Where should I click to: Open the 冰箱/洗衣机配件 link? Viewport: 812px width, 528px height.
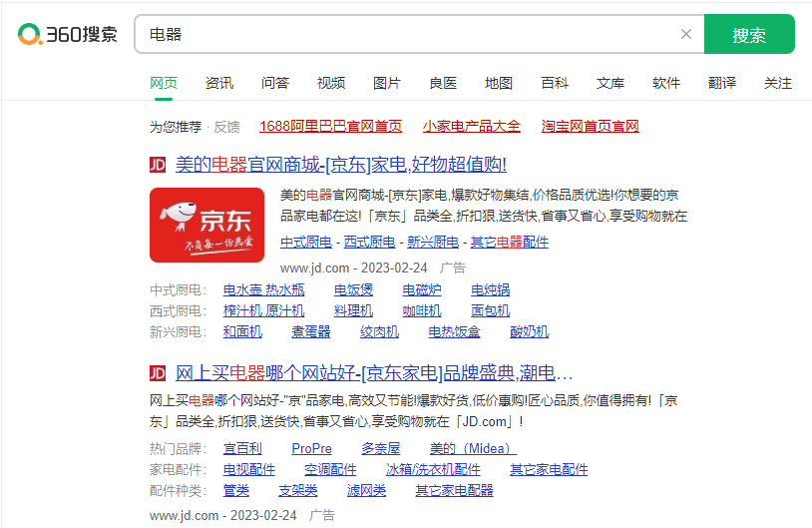click(x=433, y=470)
